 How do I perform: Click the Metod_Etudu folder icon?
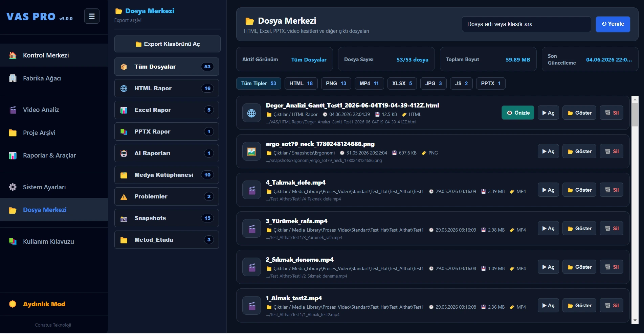pyautogui.click(x=124, y=240)
